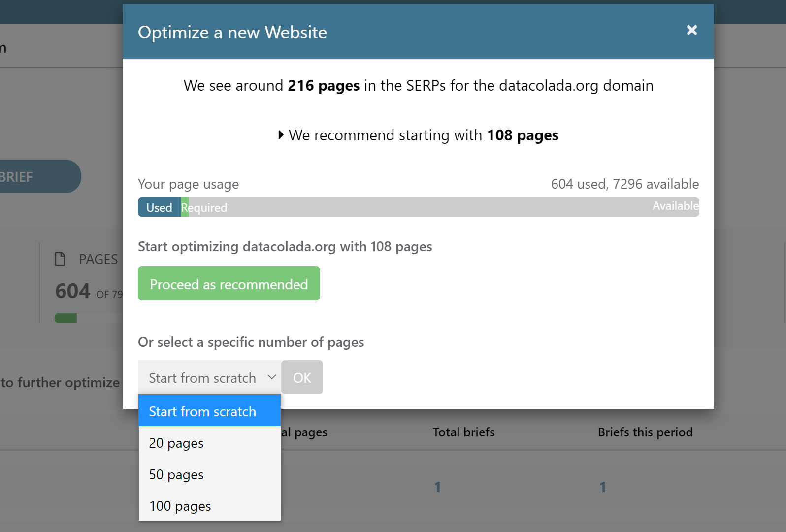
Task: Open the Start from scratch dropdown
Action: point(210,377)
